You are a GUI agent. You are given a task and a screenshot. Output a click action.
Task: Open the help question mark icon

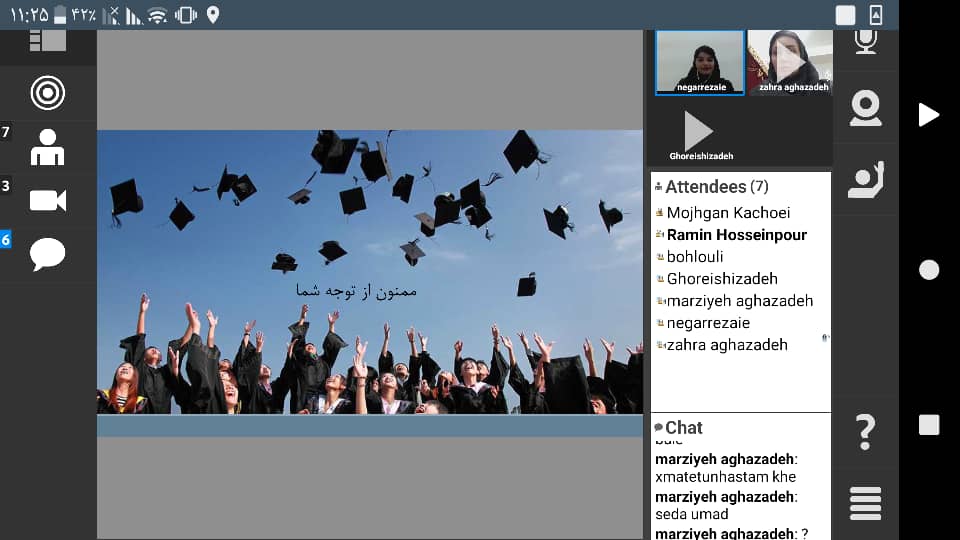point(865,432)
